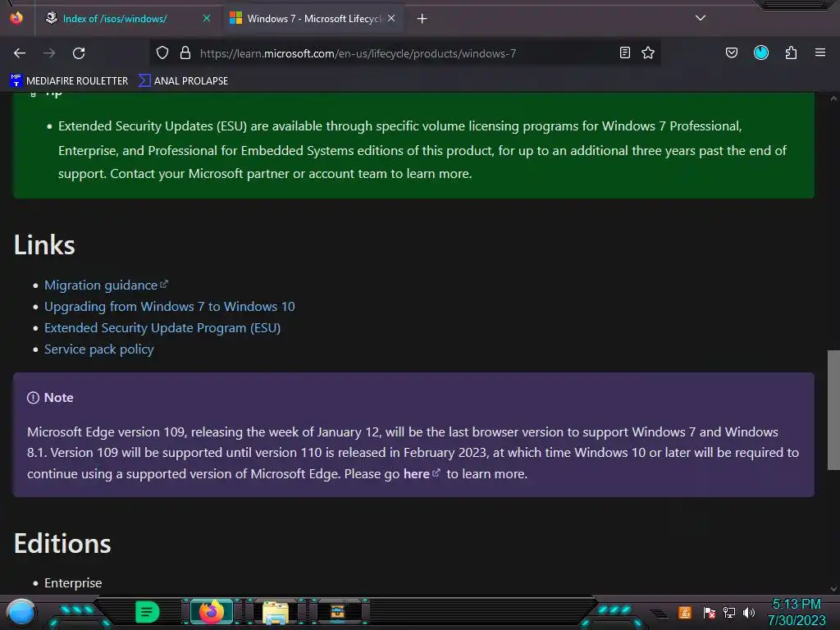Viewport: 840px width, 630px height.
Task: Open Migration guidance link
Action: (106, 285)
